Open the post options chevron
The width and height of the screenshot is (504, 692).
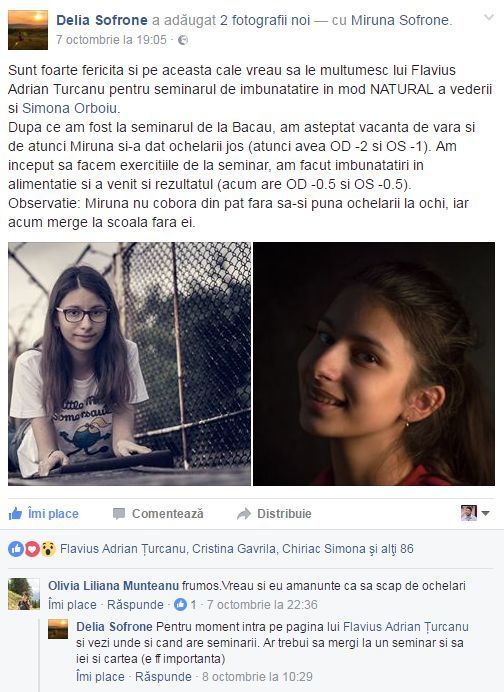tap(489, 17)
